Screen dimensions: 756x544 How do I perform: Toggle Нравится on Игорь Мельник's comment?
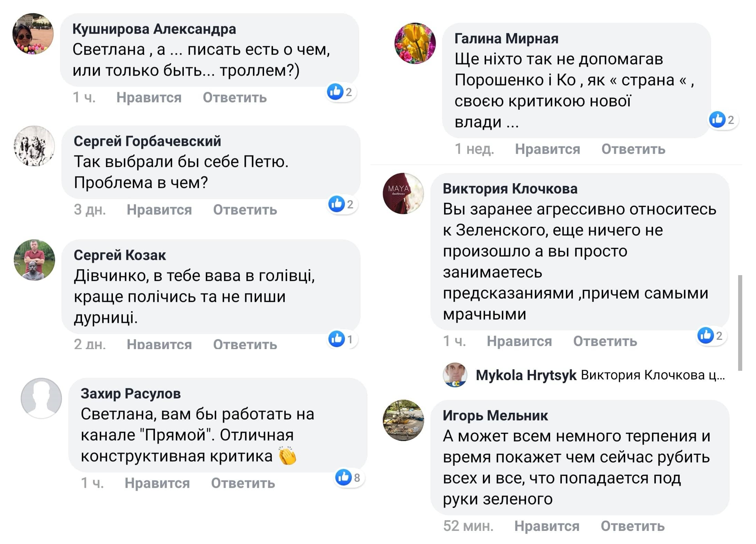pos(547,526)
